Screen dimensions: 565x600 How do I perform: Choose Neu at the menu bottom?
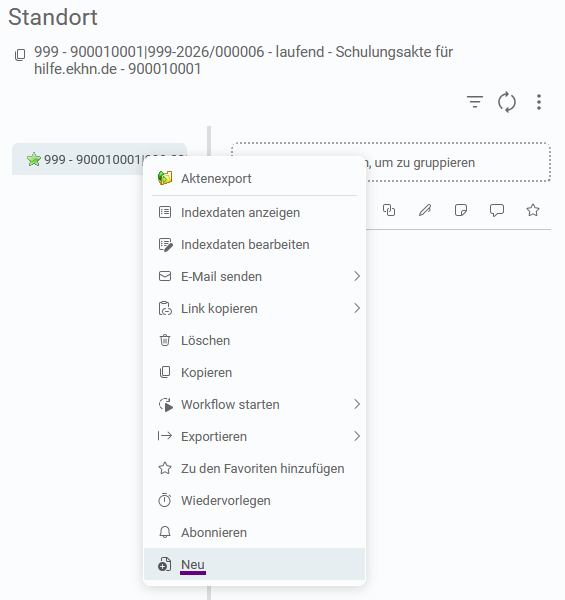(254, 564)
